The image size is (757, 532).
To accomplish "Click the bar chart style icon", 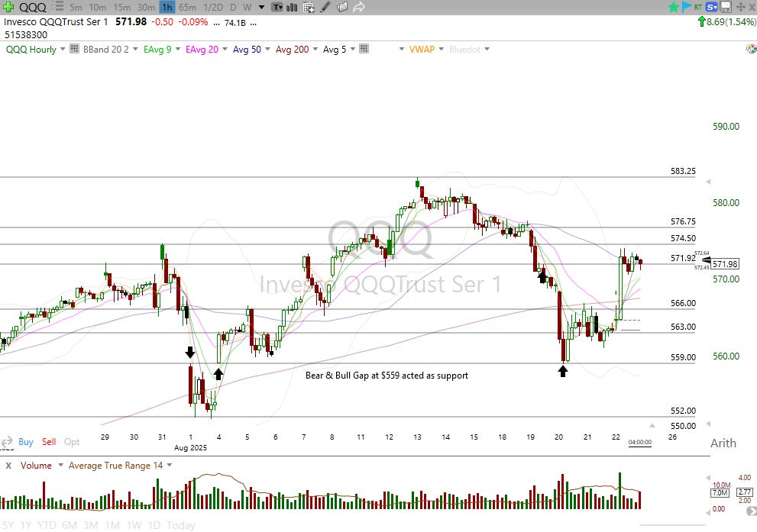I will (x=292, y=7).
